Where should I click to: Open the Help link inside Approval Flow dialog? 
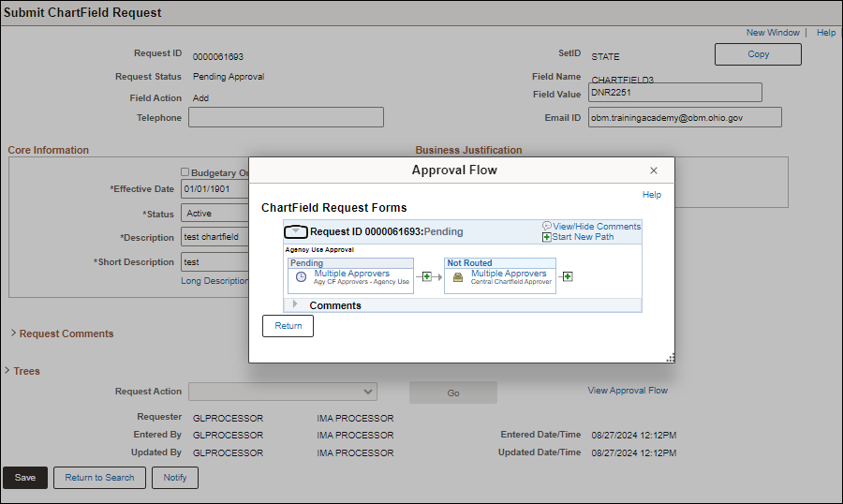tap(652, 195)
